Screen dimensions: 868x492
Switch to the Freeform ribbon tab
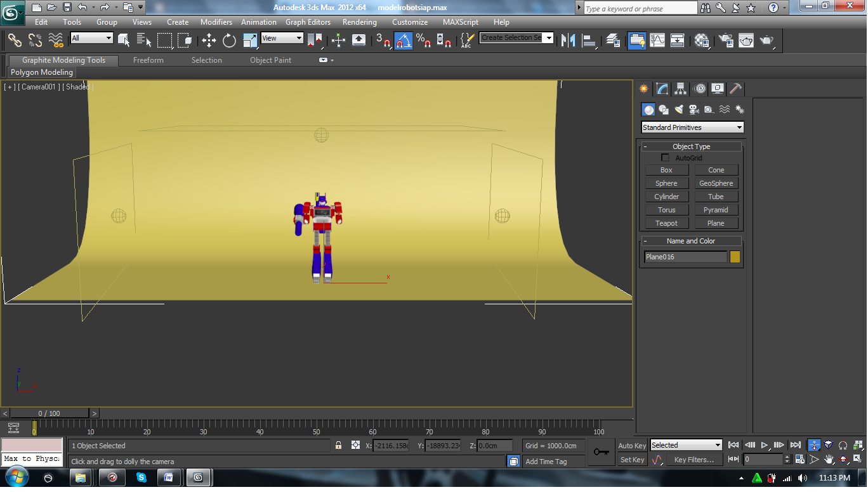(x=148, y=60)
